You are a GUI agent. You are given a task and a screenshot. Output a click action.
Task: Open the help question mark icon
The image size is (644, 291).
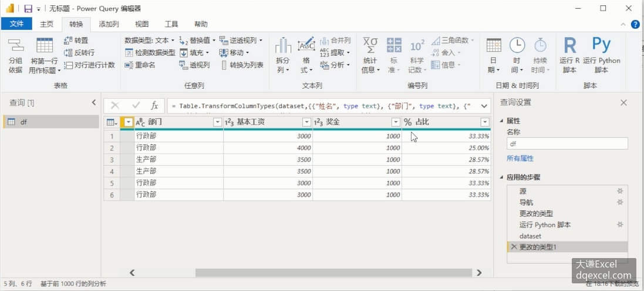635,24
